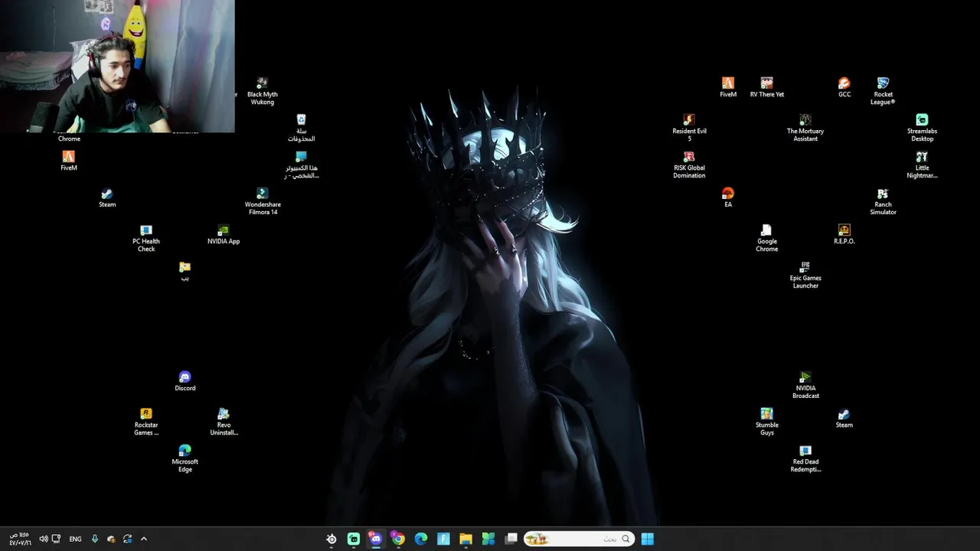
Task: Select the Steam shortcut beside Stumble Guys
Action: click(x=844, y=418)
